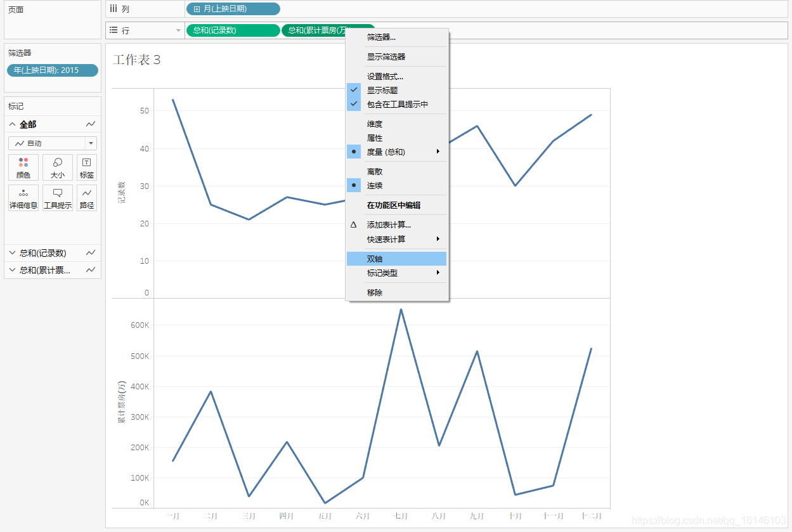Click the 月(上映日期) pill on Columns

tap(233, 9)
